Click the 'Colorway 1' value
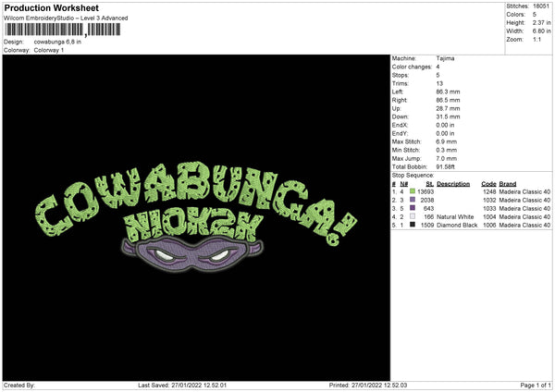Viewport: 555px width, 392px height. (49, 50)
